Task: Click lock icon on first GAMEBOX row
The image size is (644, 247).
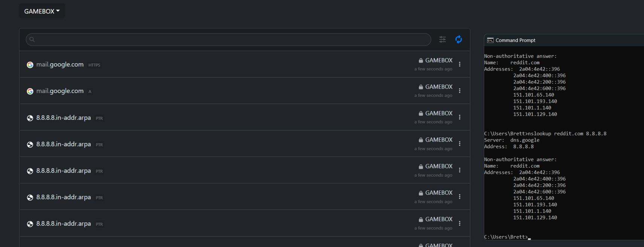Action: point(421,61)
